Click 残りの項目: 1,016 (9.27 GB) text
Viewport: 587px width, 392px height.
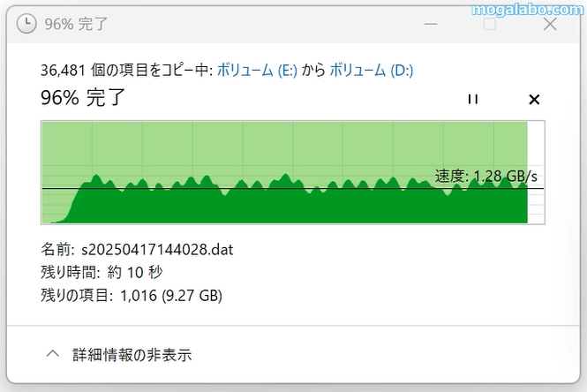click(x=132, y=296)
